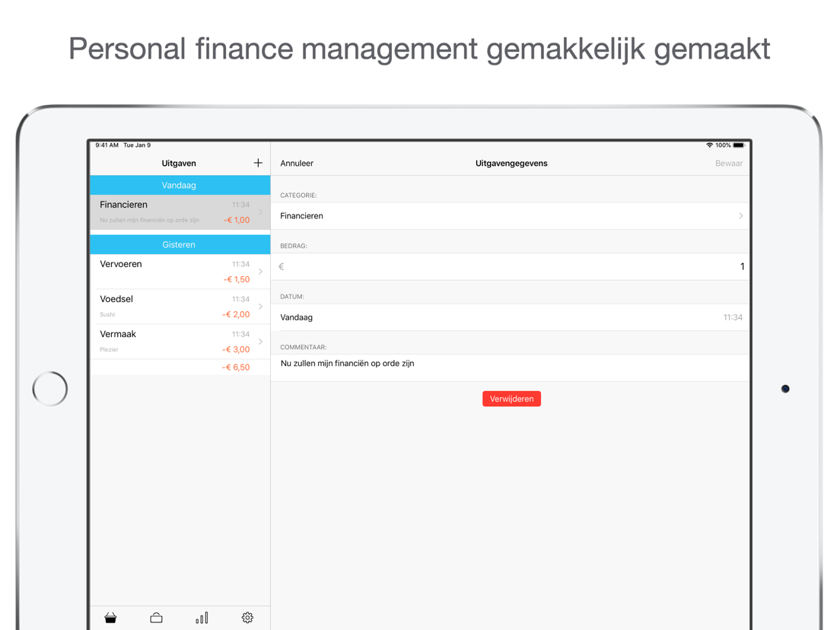Open the settings gear tab
The width and height of the screenshot is (840, 630).
tap(247, 618)
